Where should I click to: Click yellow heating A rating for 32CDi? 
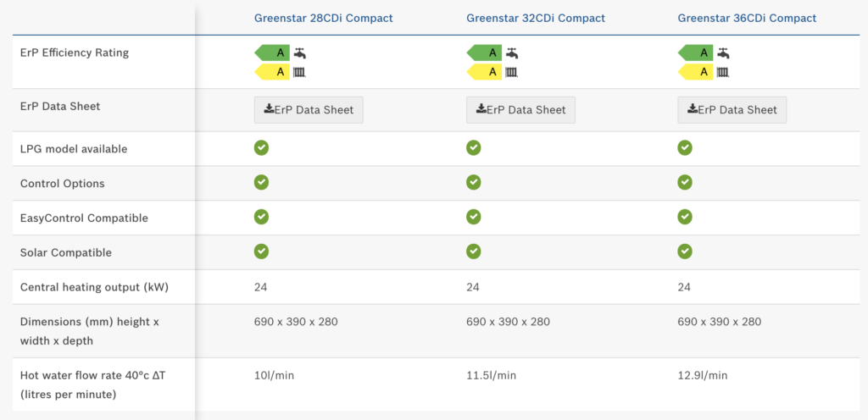484,71
